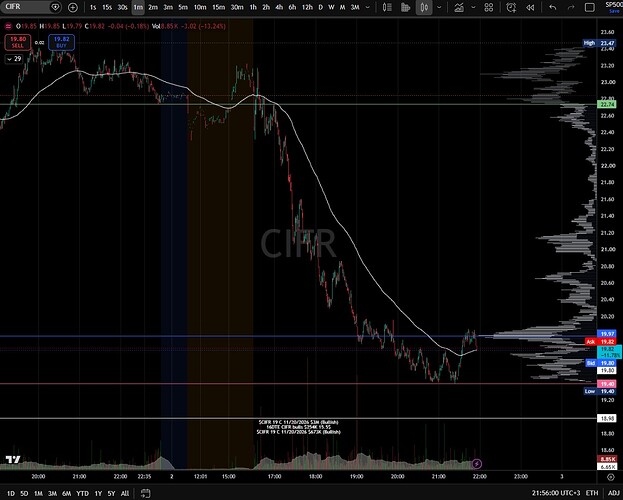Open the favorite indicators icon in toolbar
Screen dimensions: 623x500
(x=387, y=7)
